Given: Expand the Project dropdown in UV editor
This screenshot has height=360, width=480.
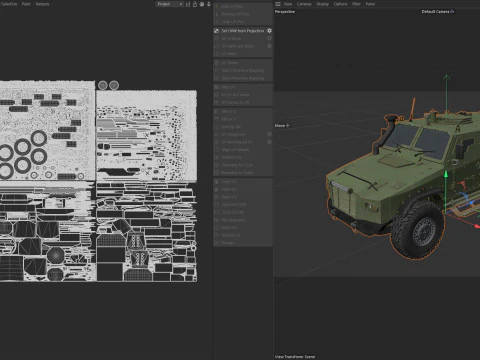Looking at the screenshot, I should pos(170,4).
